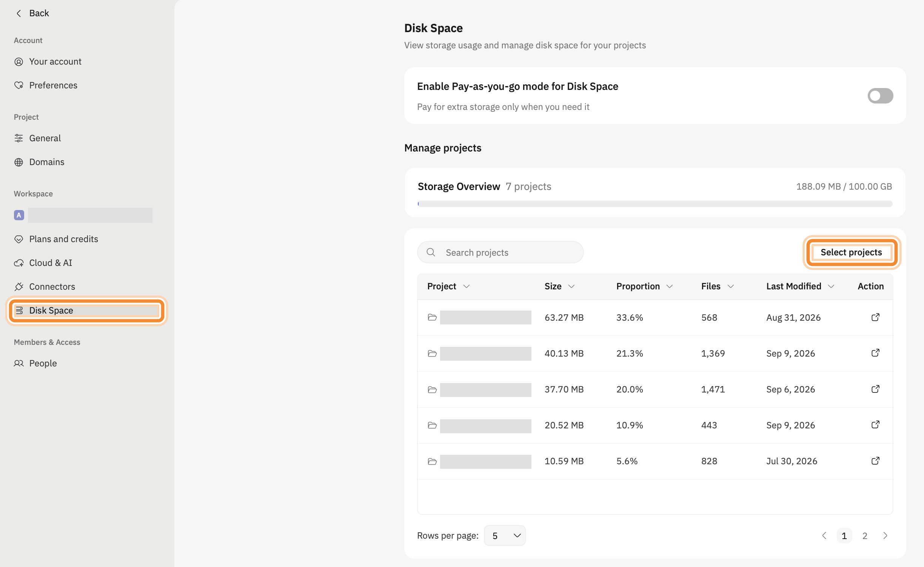Open external link for 20.52 MB project
The height and width of the screenshot is (567, 924).
coord(875,425)
